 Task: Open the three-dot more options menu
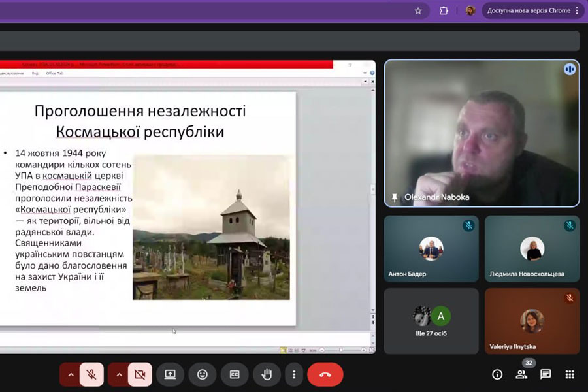pos(294,374)
